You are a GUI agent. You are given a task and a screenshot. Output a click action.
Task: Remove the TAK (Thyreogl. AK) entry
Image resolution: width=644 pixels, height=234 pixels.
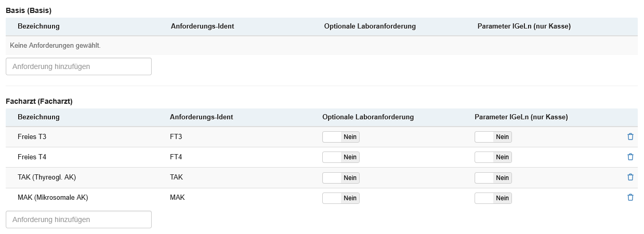pos(630,177)
